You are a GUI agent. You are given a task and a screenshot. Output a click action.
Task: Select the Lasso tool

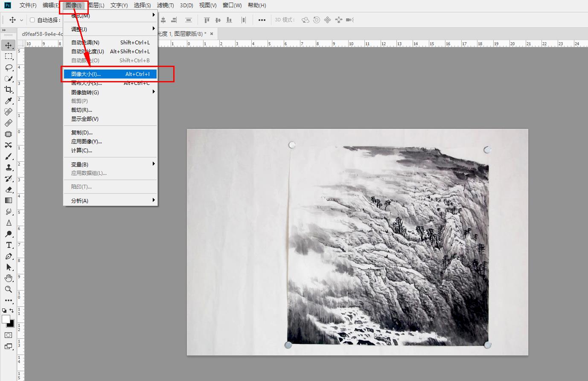coord(9,67)
